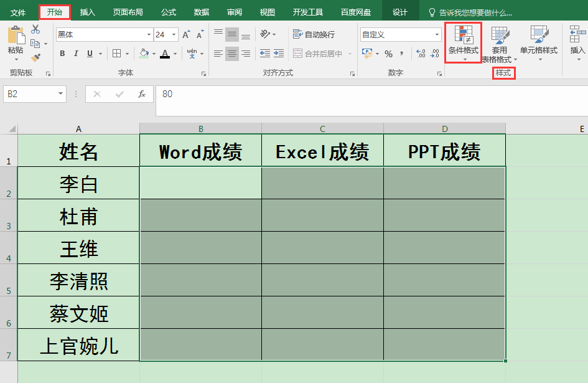Select row 4 header

click(x=9, y=247)
